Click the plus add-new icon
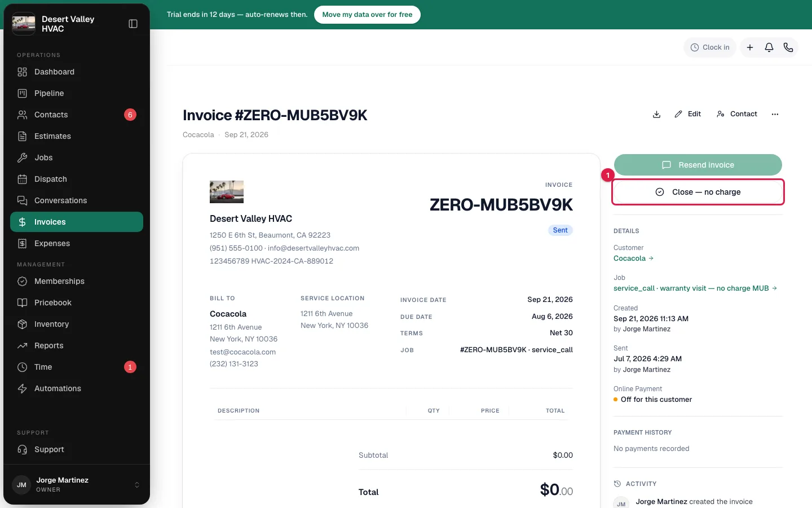Screen dimensions: 812x508 (x=750, y=47)
